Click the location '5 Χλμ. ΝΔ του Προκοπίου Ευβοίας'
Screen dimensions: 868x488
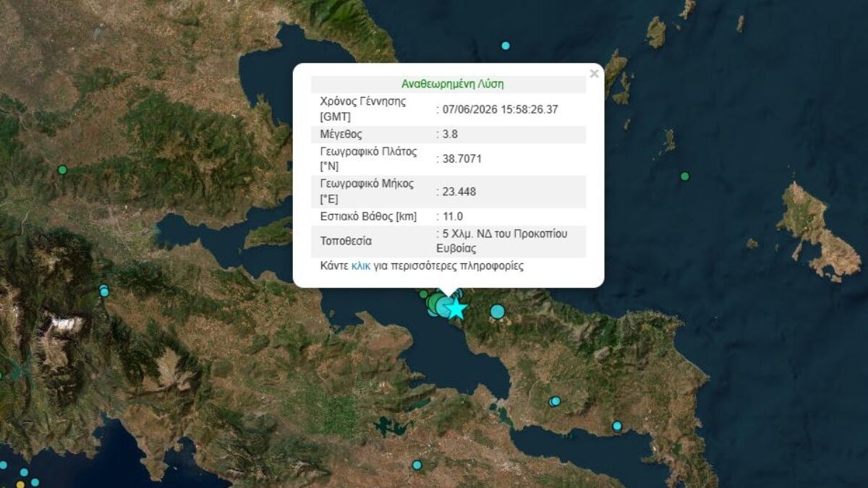click(x=502, y=241)
